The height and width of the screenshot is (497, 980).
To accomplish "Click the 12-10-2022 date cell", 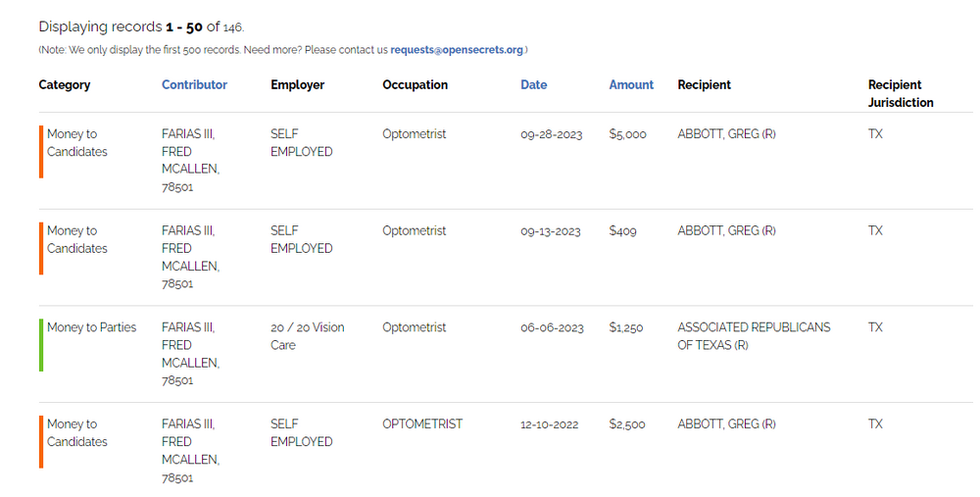I will point(549,424).
